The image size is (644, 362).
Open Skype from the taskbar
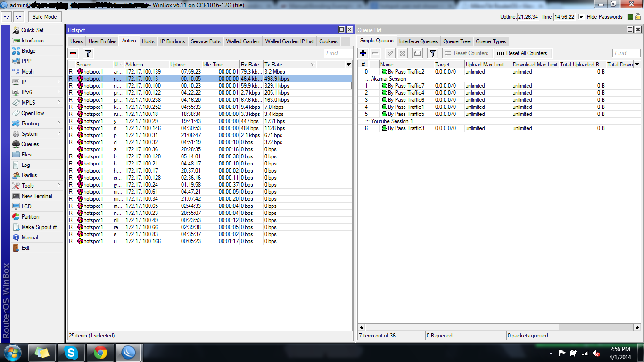72,353
